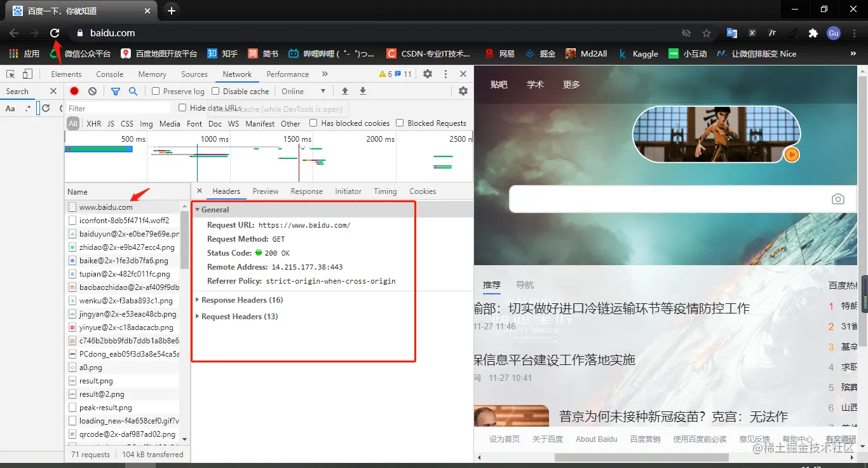Open the Preview tab of the request
The image size is (868, 468).
(266, 191)
